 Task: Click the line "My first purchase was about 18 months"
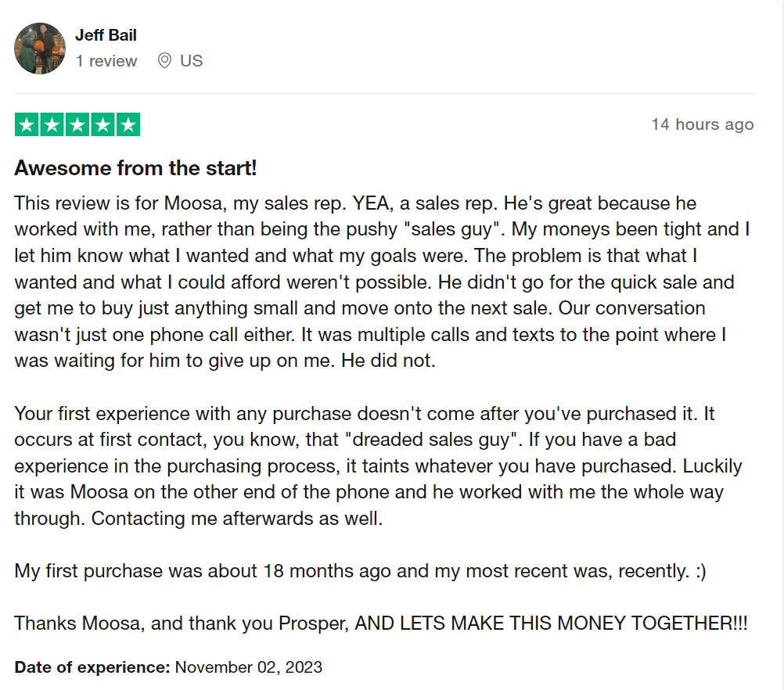360,571
